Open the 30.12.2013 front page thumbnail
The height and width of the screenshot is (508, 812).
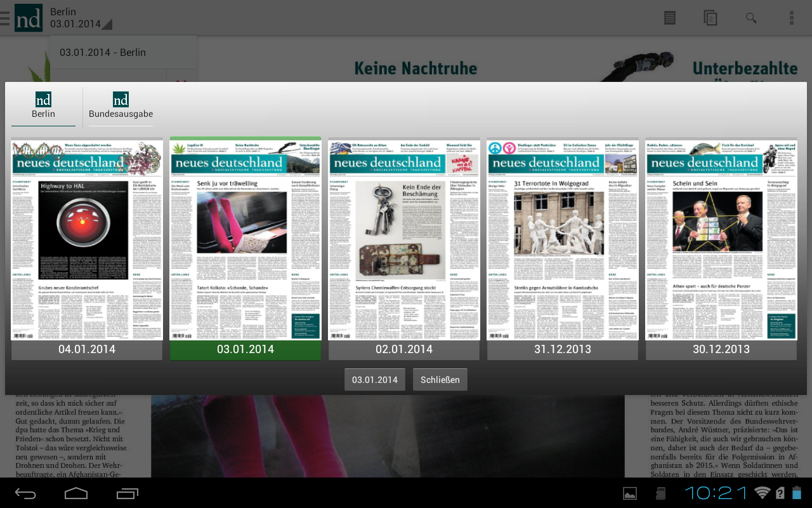click(x=721, y=239)
